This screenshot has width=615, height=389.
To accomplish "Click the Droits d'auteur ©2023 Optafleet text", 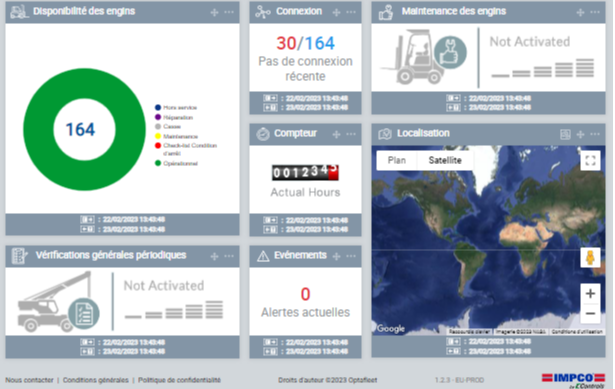I will click(328, 380).
